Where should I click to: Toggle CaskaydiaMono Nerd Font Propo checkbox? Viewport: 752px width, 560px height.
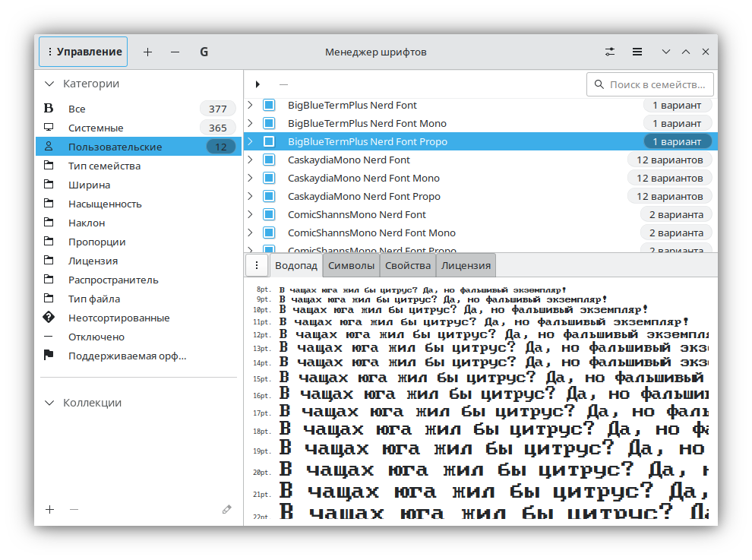click(269, 196)
